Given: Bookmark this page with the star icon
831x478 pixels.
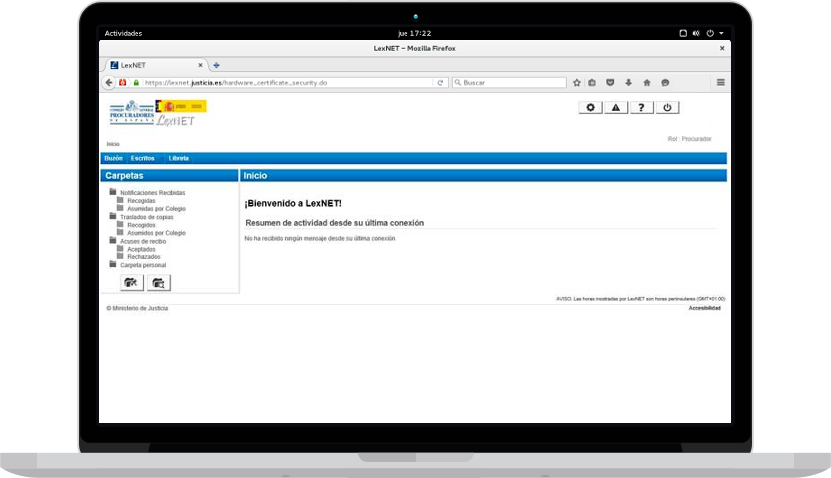Looking at the screenshot, I should pyautogui.click(x=577, y=83).
